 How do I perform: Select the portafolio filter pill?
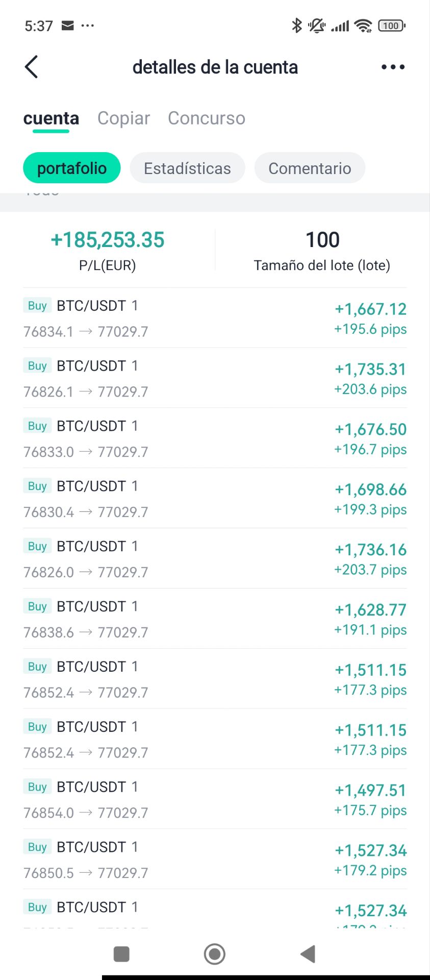coord(72,168)
